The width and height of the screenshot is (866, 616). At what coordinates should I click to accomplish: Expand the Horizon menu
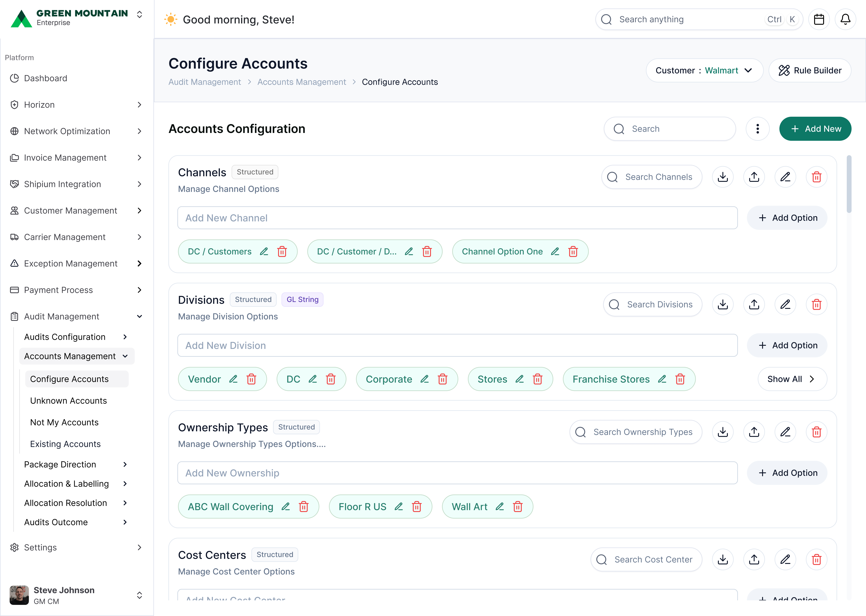(140, 105)
